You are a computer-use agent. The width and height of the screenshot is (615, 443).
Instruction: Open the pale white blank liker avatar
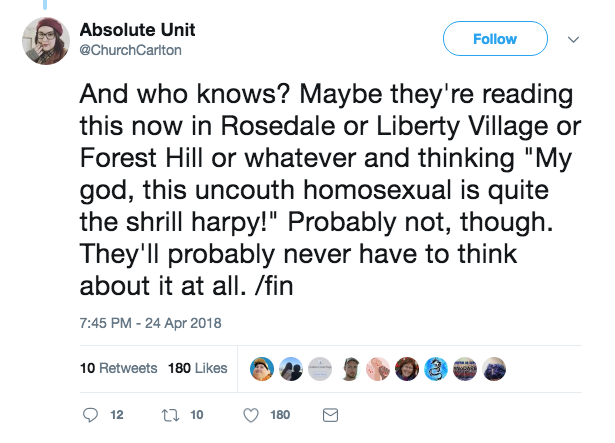click(x=320, y=368)
